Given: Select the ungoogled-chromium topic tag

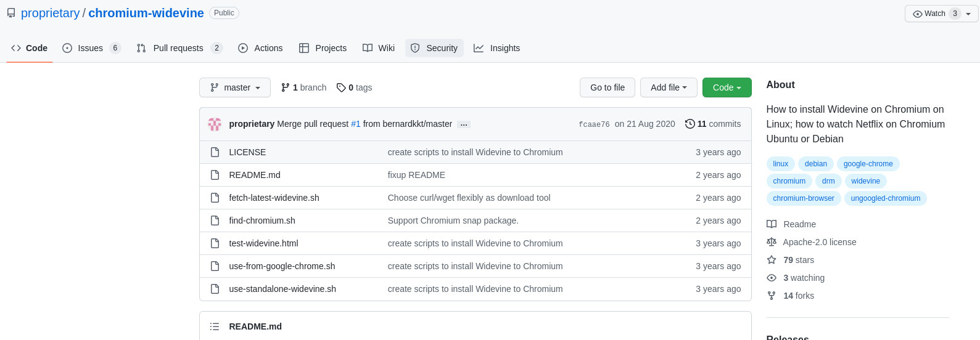Looking at the screenshot, I should [x=886, y=198].
